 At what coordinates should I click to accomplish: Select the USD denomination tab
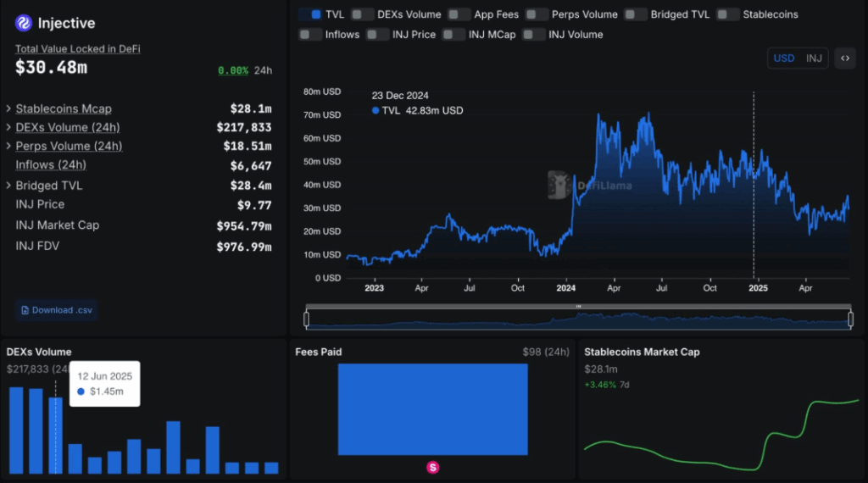click(x=783, y=58)
